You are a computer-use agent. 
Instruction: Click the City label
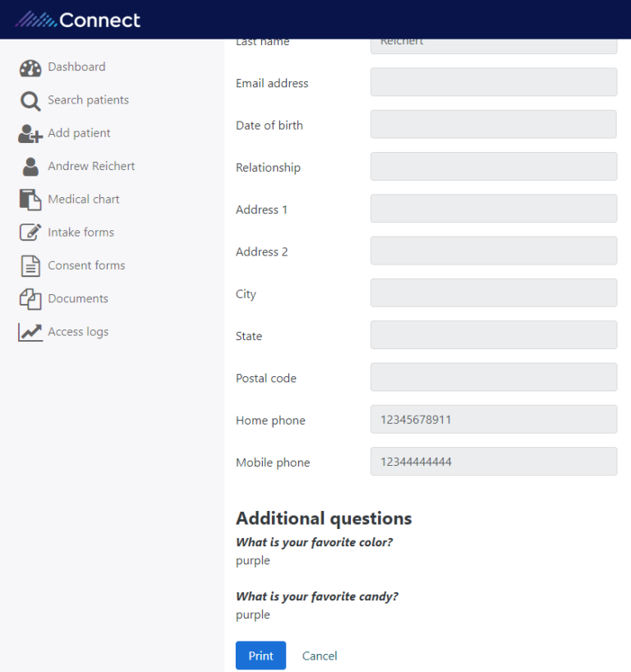point(246,294)
